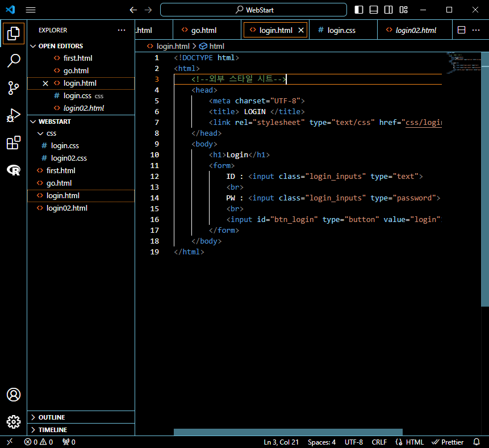Click the code minimap preview
489x448 pixels.
[x=463, y=62]
